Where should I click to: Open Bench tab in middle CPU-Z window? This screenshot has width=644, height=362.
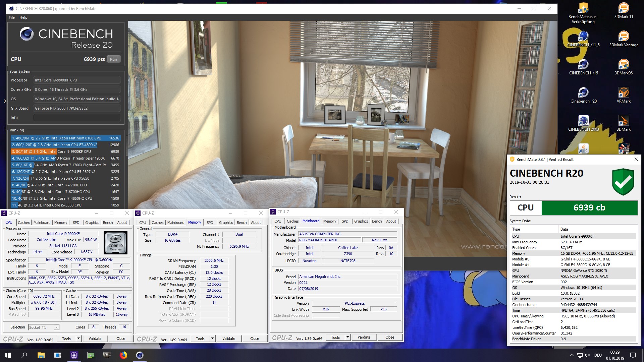242,223
